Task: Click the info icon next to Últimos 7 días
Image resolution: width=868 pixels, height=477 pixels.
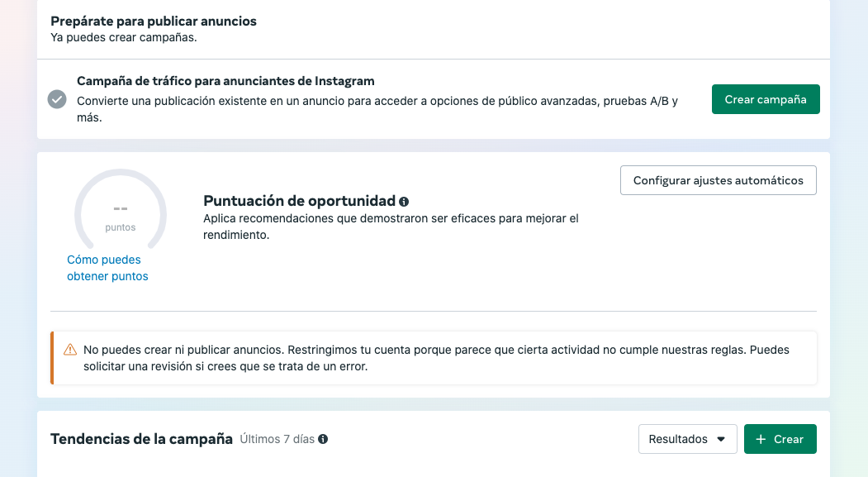Action: [322, 439]
